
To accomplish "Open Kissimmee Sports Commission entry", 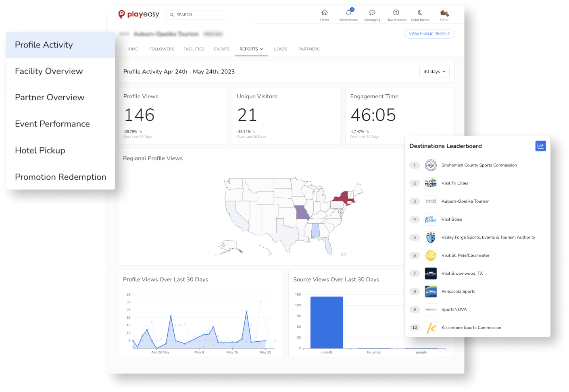I will (x=471, y=328).
